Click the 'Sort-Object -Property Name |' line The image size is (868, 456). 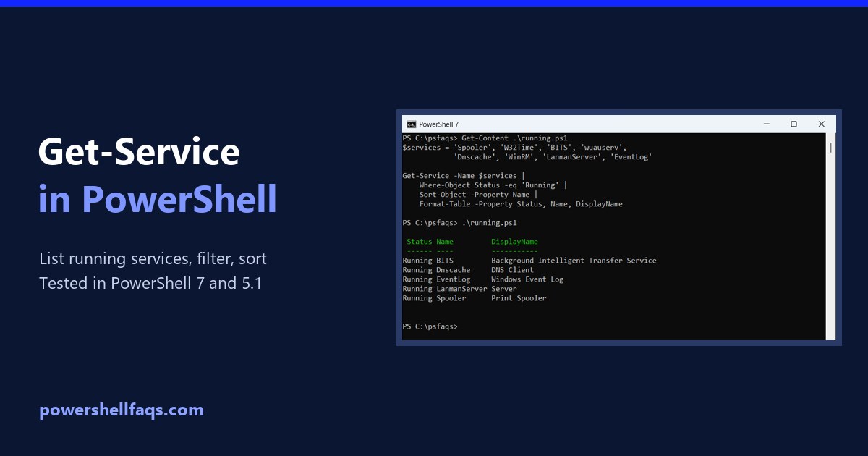pyautogui.click(x=478, y=195)
